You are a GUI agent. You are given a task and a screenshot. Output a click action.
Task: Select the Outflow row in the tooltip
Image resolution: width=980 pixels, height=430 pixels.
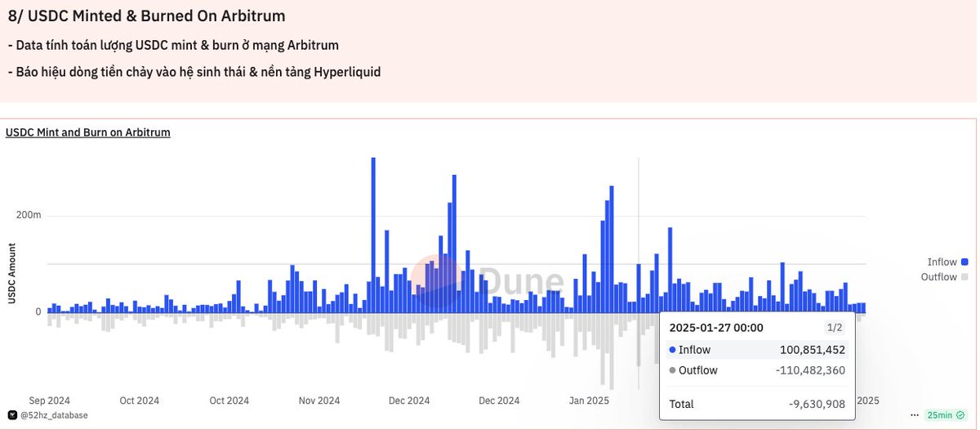757,370
